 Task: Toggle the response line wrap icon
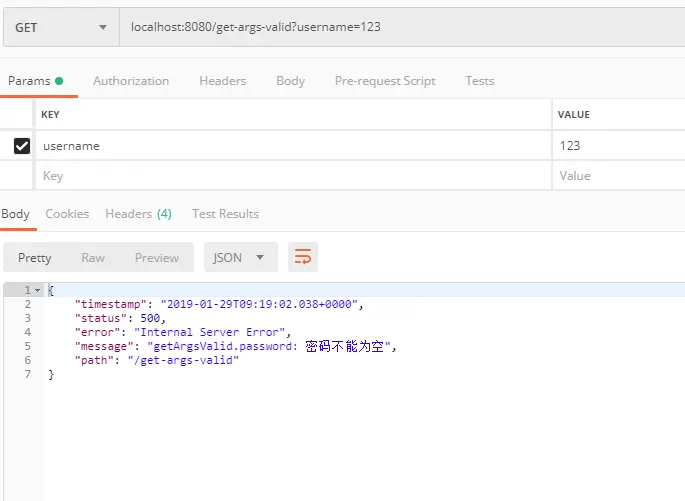tap(303, 257)
